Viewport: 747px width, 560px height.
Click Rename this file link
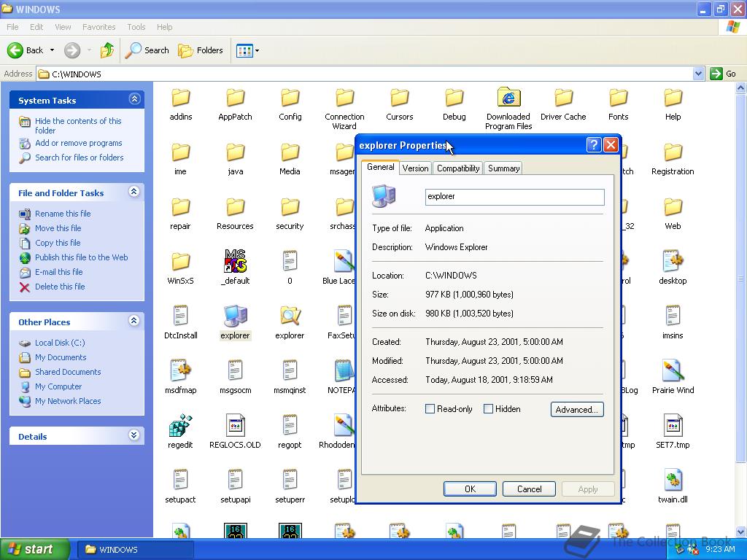click(63, 214)
